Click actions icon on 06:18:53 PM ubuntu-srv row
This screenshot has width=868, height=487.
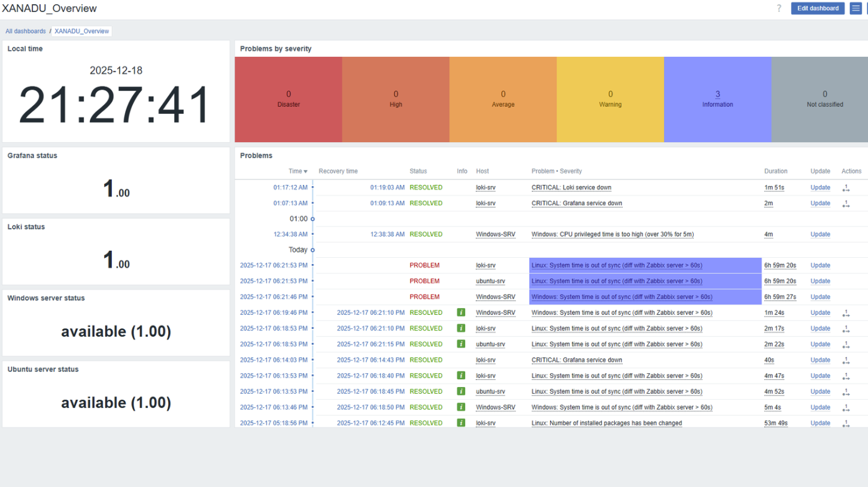click(x=846, y=345)
